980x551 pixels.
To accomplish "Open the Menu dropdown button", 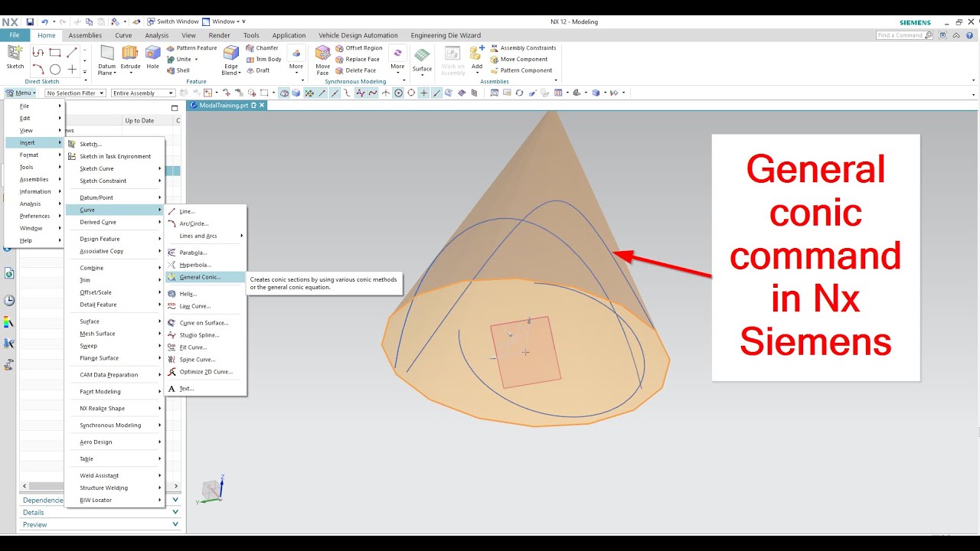I will click(x=21, y=93).
